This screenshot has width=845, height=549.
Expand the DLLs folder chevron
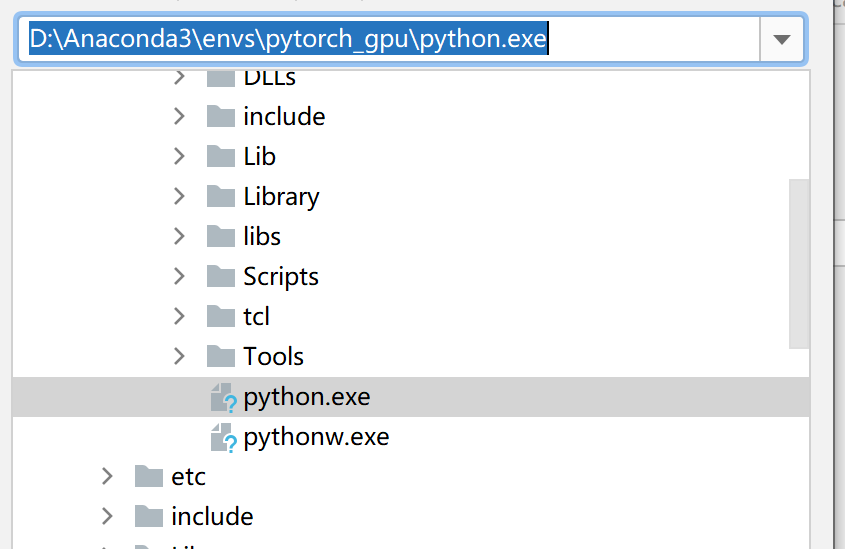pyautogui.click(x=179, y=77)
